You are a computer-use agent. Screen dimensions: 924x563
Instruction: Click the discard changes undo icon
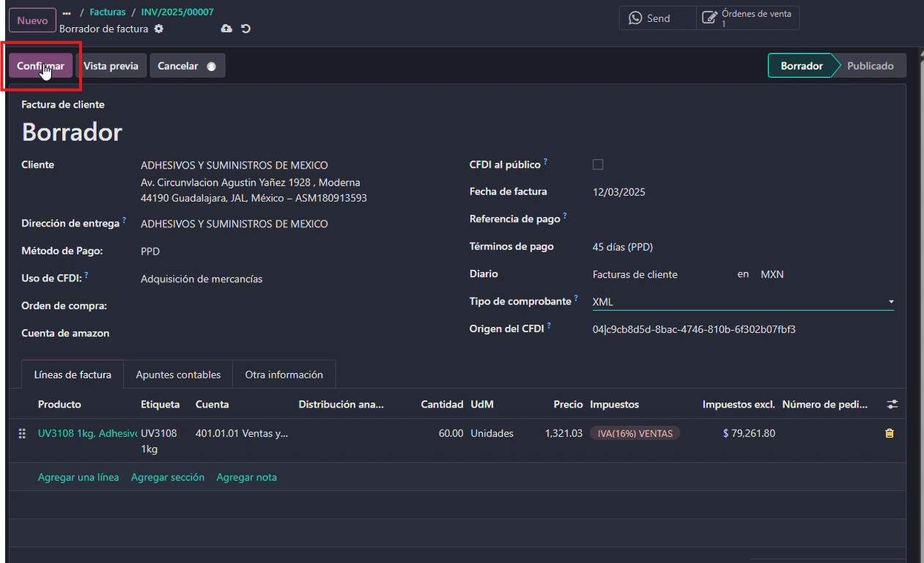pos(245,29)
